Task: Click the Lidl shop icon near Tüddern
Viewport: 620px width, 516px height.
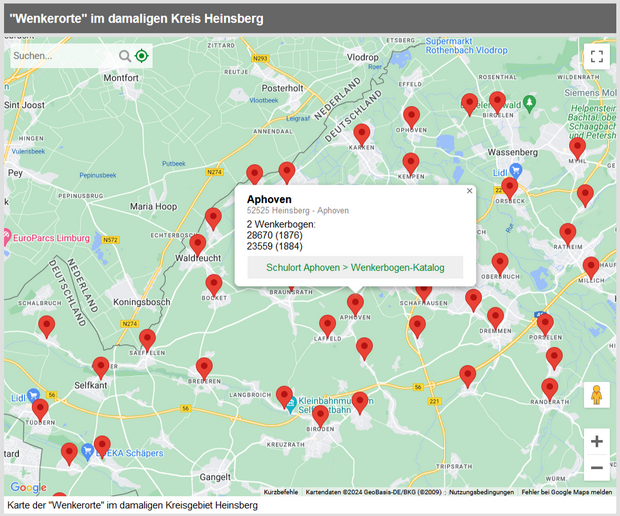Action: (x=33, y=396)
